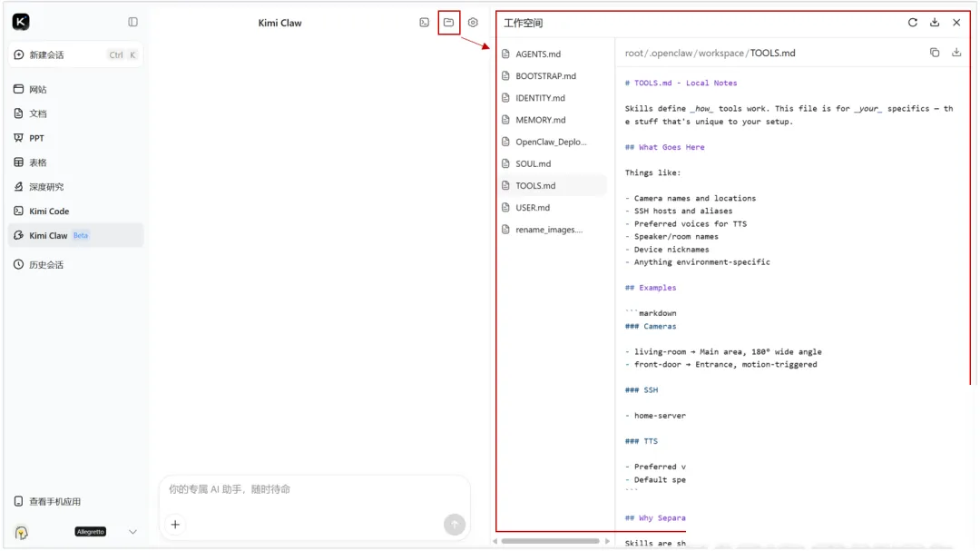Click the 工作空间 panel title
Viewport: 980px width, 551px height.
(x=524, y=23)
